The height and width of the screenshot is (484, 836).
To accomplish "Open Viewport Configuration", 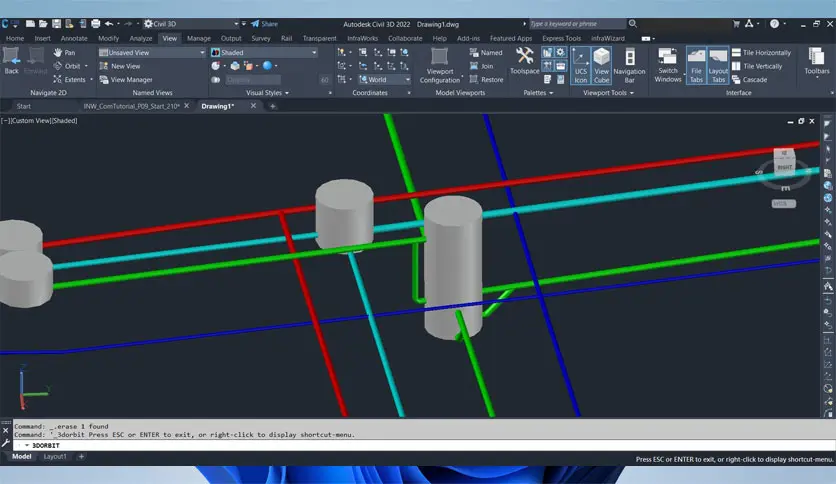I will point(440,66).
